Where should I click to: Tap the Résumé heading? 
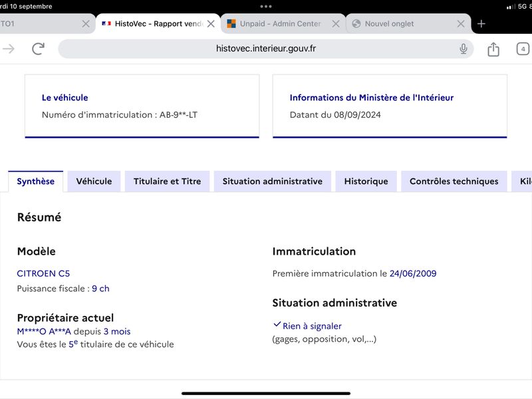(x=39, y=217)
